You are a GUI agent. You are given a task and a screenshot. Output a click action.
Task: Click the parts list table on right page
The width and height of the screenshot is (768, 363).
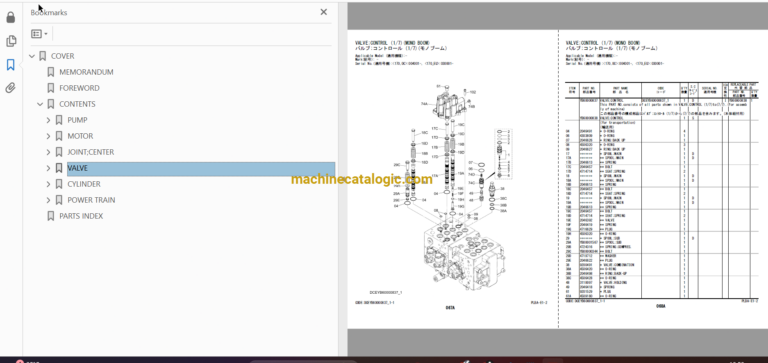coord(662,190)
